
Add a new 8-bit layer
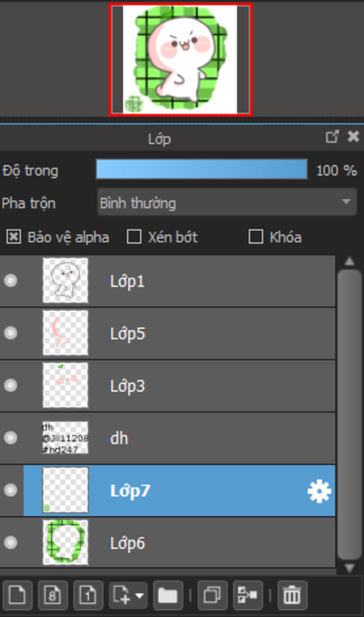coord(52,594)
